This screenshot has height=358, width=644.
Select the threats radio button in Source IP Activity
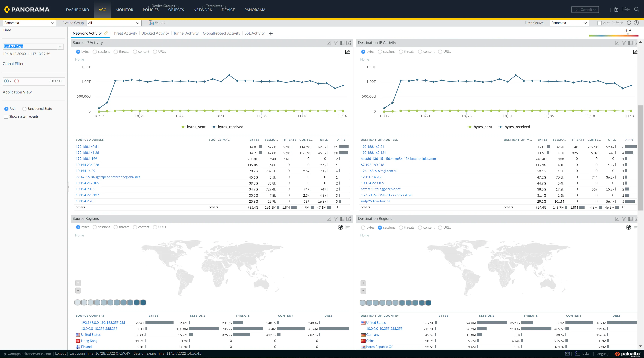point(116,52)
